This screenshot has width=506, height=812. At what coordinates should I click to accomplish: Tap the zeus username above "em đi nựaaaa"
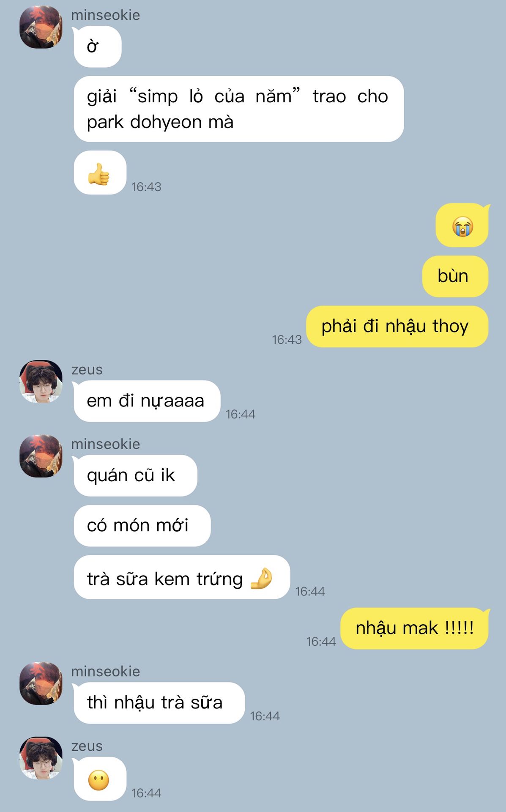click(87, 370)
